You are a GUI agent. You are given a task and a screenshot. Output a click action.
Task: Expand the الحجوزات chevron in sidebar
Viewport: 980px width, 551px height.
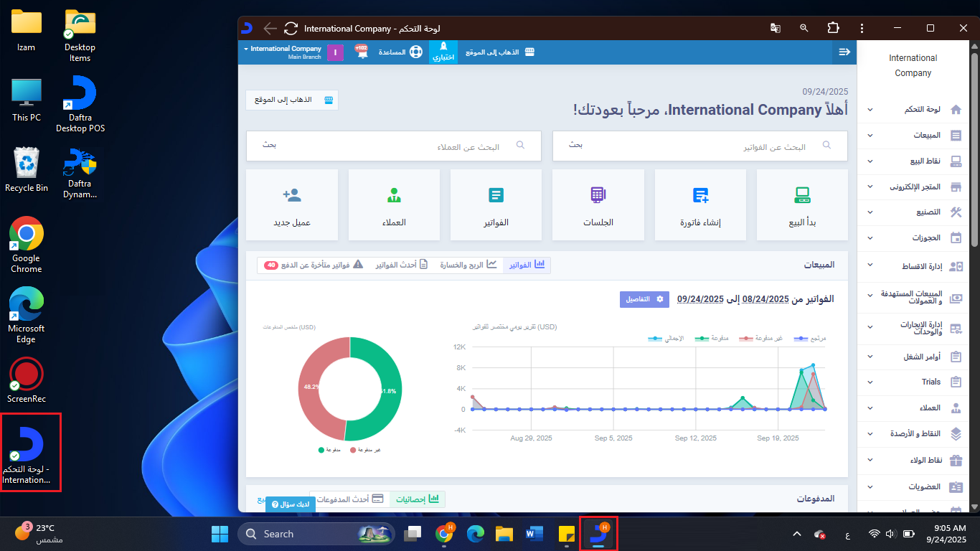(x=870, y=238)
